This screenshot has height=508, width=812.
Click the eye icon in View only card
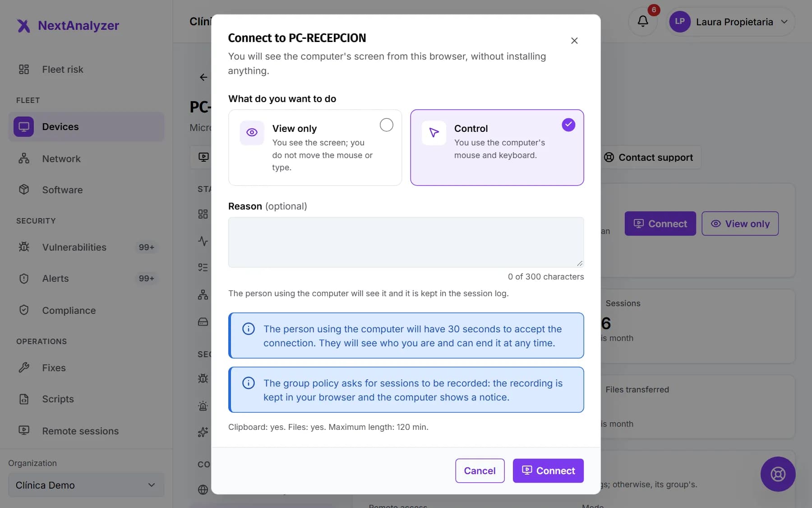[252, 132]
